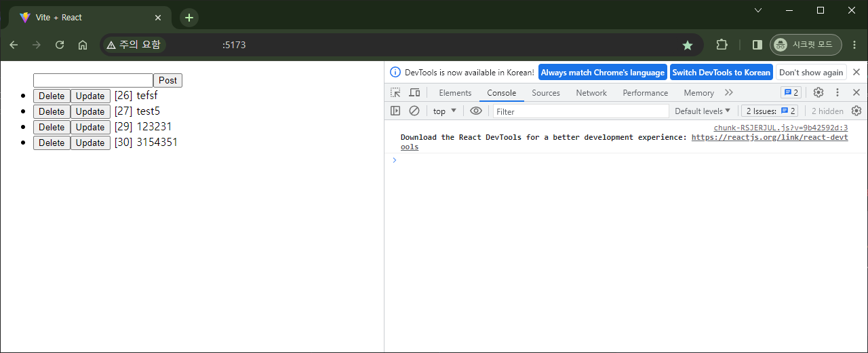Click the live expression eye icon
Screen dimensions: 868x353
(476, 111)
